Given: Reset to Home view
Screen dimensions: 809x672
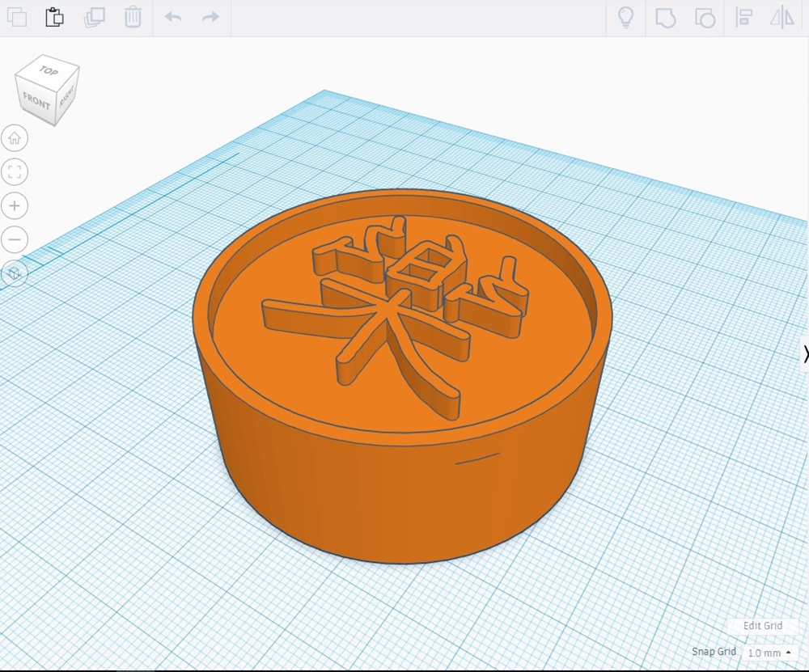Looking at the screenshot, I should click(x=15, y=138).
